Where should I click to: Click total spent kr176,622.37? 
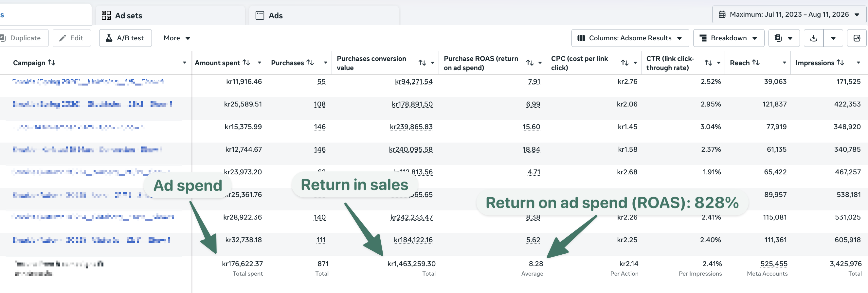pos(242,264)
